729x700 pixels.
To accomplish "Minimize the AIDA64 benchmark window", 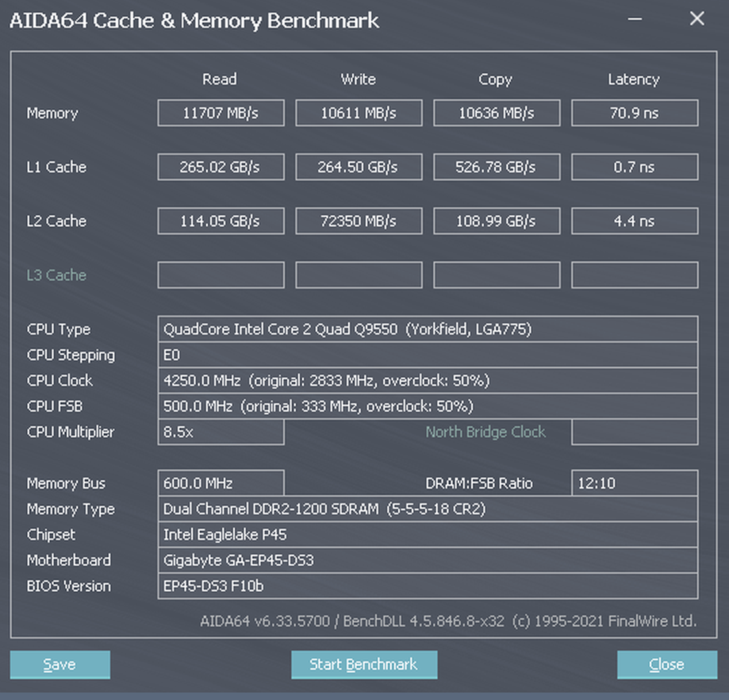I will [634, 19].
